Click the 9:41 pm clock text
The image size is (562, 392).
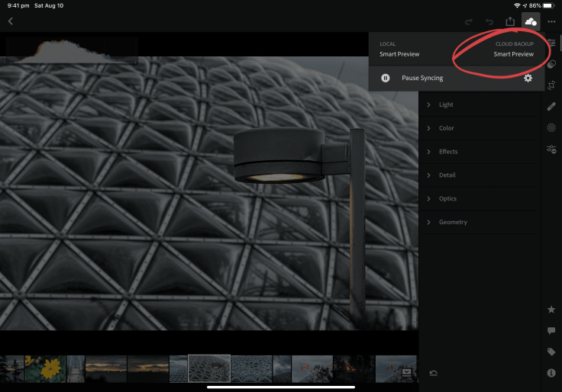18,6
